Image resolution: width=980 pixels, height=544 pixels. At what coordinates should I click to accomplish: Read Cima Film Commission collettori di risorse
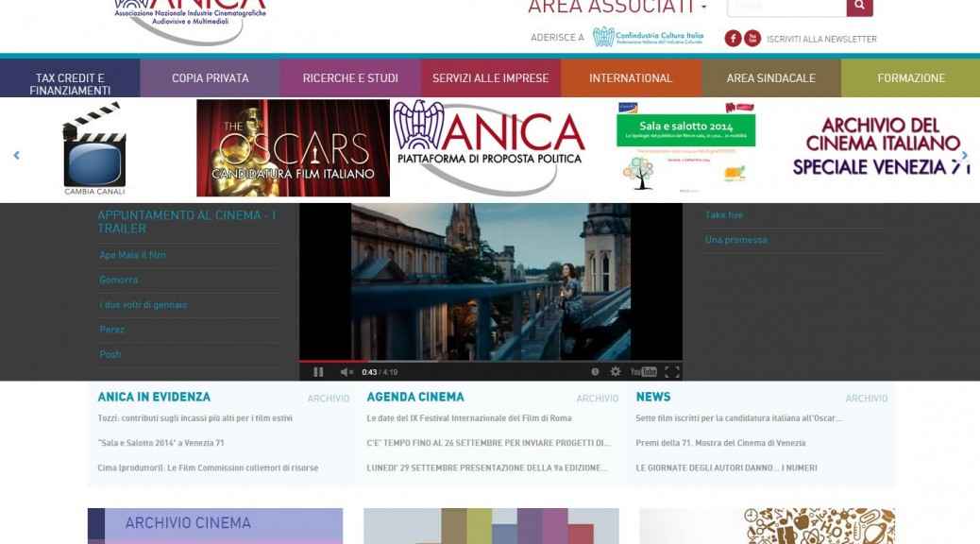[208, 467]
